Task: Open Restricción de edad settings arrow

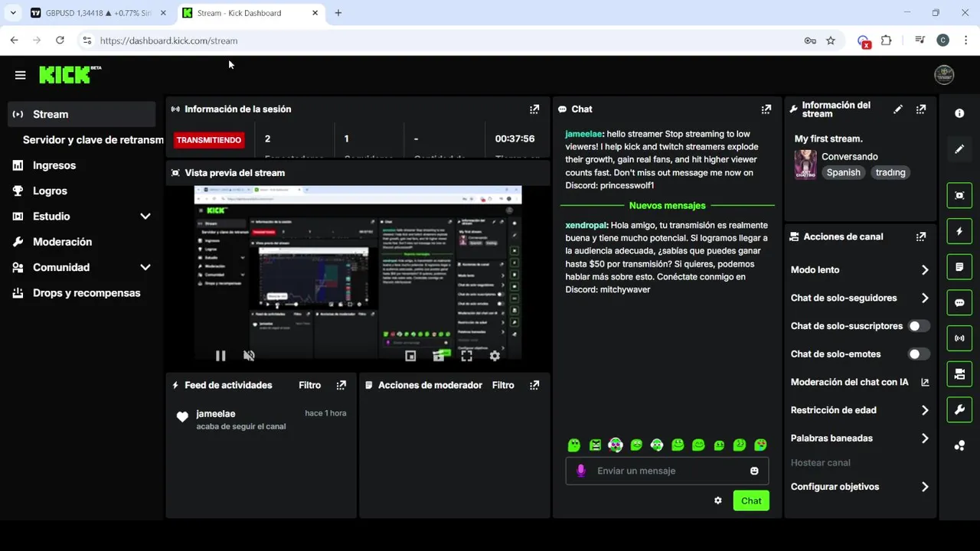Action: (x=925, y=410)
